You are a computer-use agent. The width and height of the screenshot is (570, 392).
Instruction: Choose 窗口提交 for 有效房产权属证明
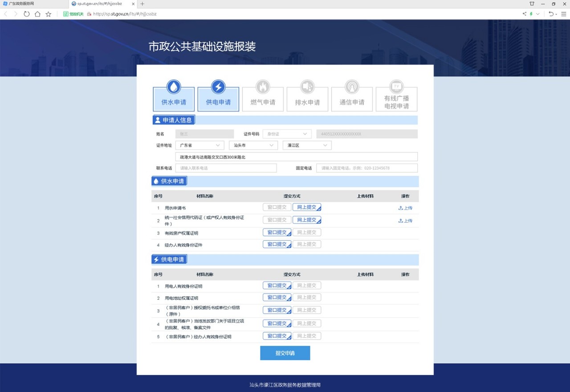tap(277, 232)
